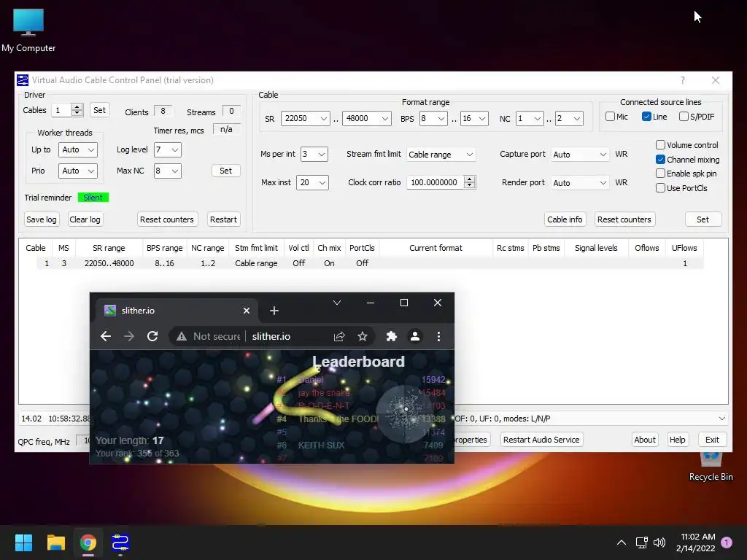Click the Restart driver button
Screen dimensions: 747x560
tap(223, 219)
